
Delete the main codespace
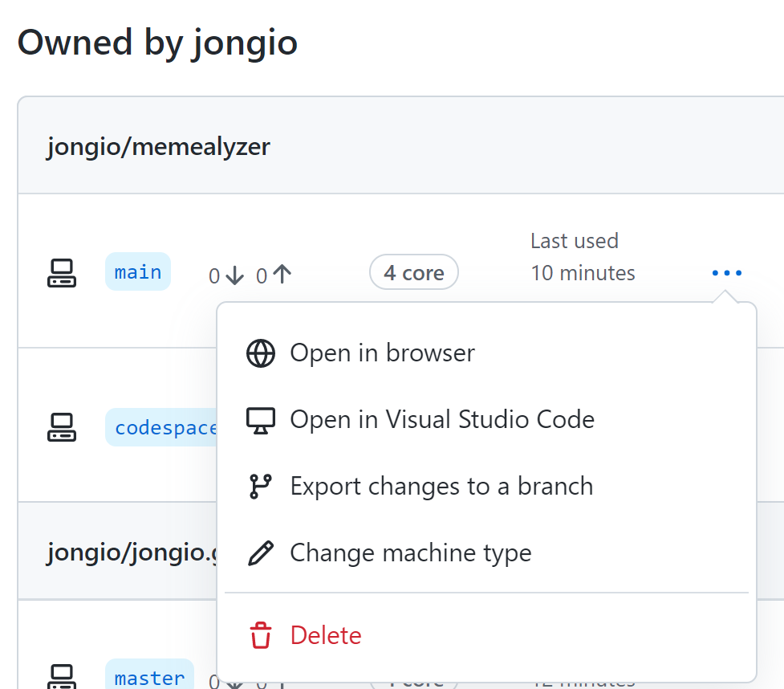pos(325,634)
